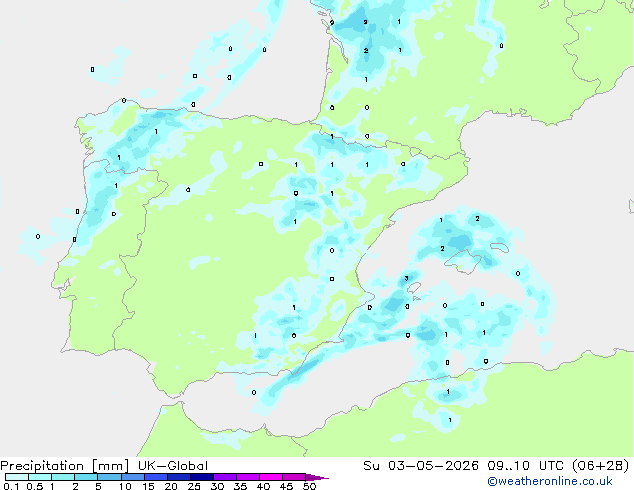Pick the 30–35 mm purple legend swatch
The height and width of the screenshot is (490, 634).
[224, 477]
